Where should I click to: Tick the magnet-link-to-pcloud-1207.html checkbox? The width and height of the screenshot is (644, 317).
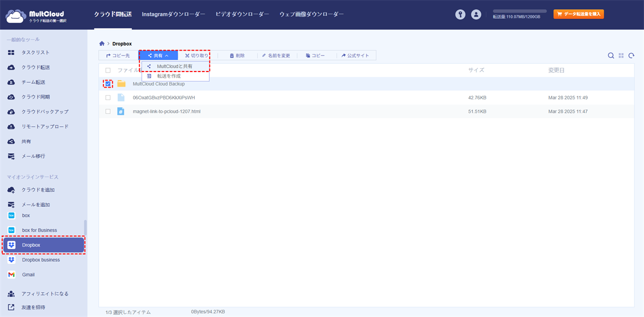coord(108,111)
